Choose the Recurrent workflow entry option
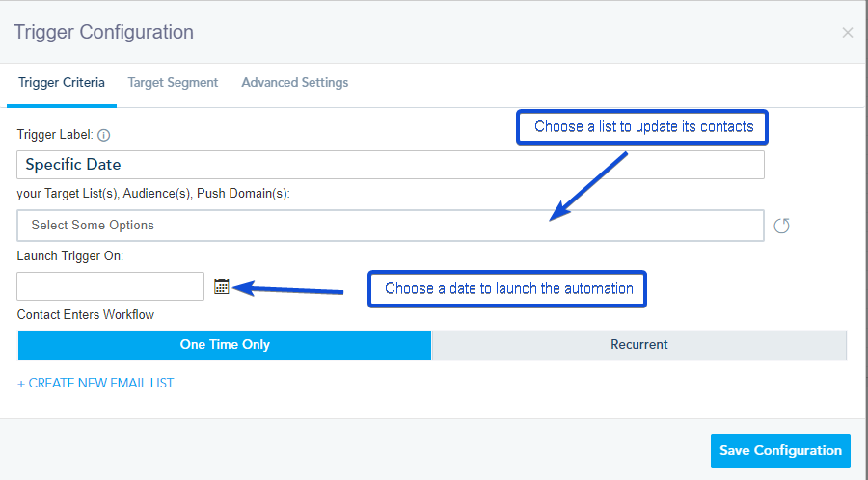Screen dimensions: 868x480 click(x=639, y=345)
